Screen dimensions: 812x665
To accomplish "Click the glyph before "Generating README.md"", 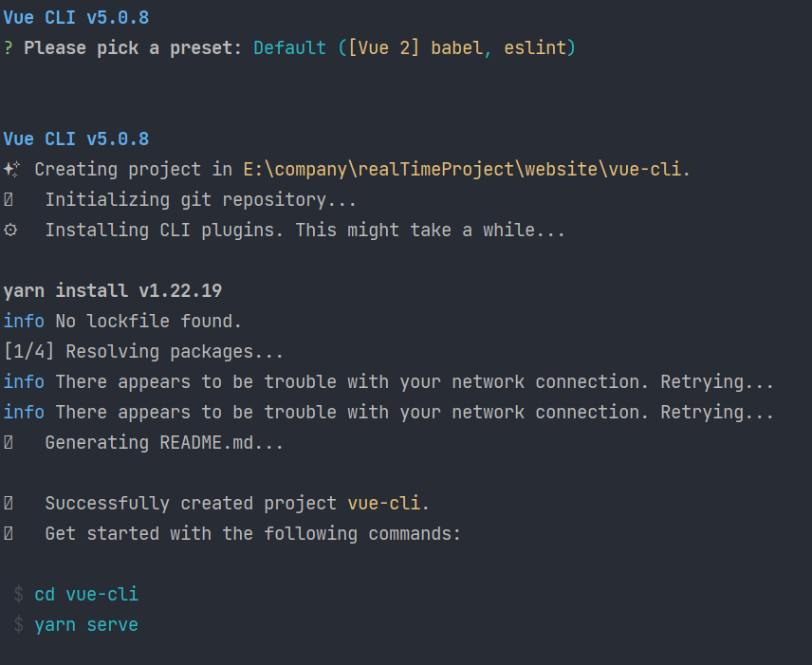I will coord(9,443).
